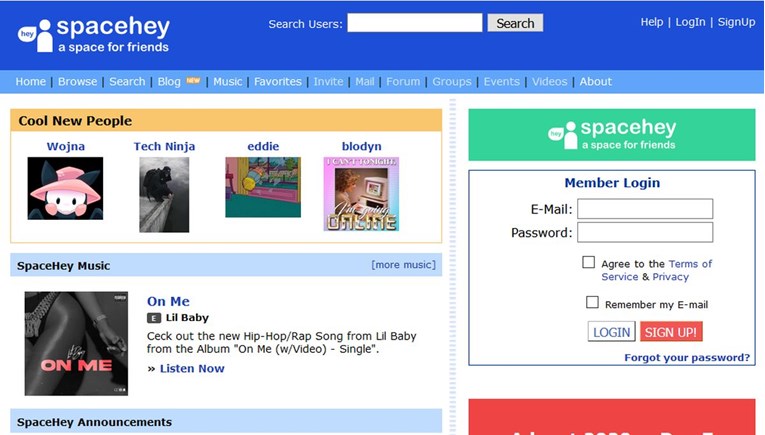Viewport: 765px width, 435px height.
Task: Go to the Home nav item
Action: (31, 81)
